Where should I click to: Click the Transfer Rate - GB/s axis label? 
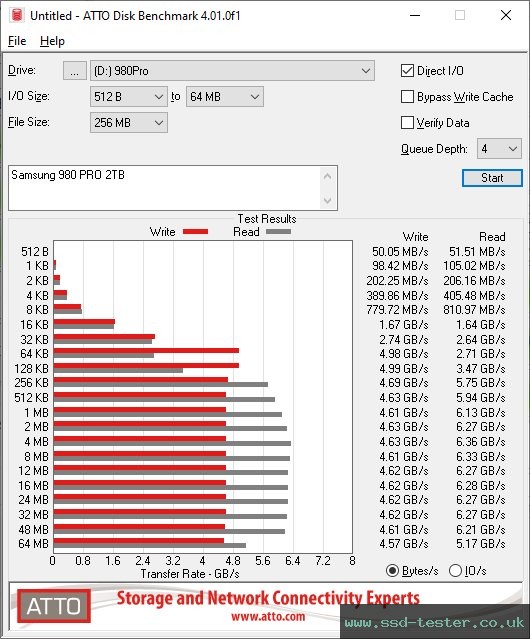[190, 574]
